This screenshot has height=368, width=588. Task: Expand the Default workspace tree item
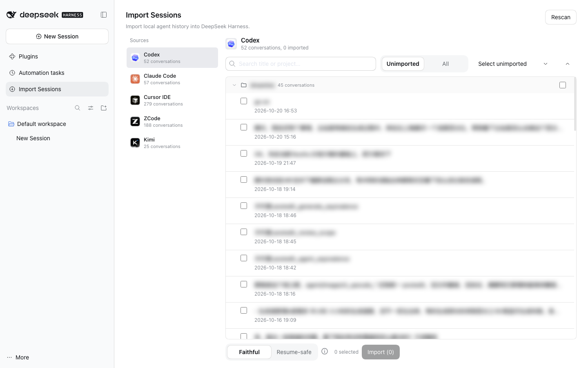(57, 124)
